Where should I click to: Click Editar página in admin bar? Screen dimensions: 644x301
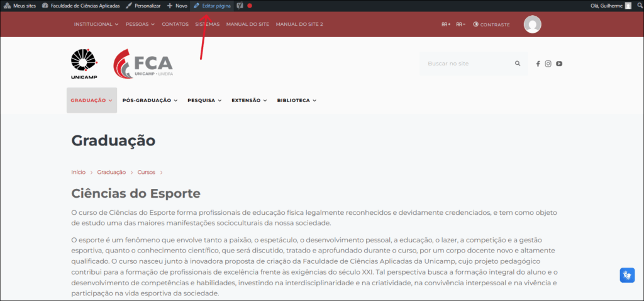[x=212, y=6]
